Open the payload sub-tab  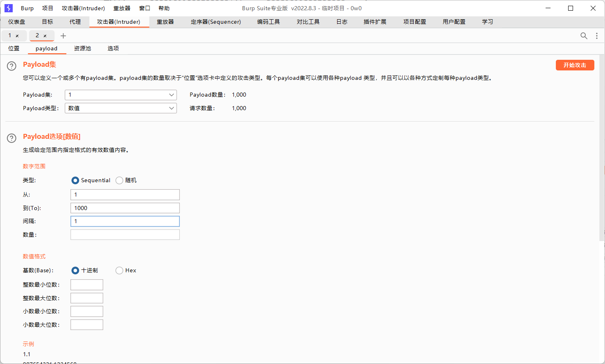46,48
